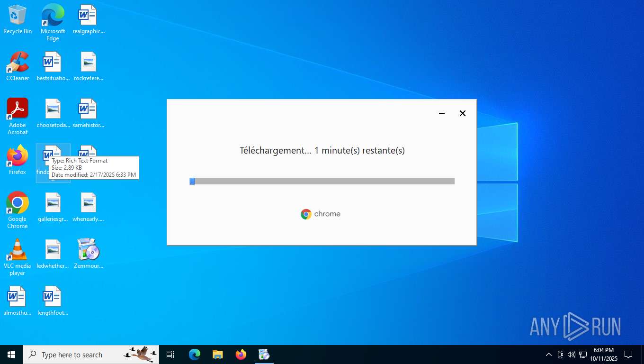Select the almosthu Word document

click(x=18, y=301)
